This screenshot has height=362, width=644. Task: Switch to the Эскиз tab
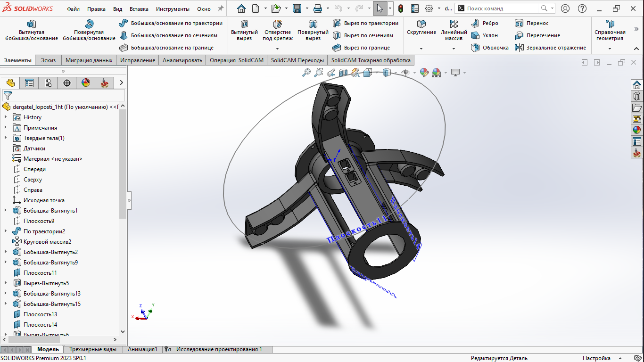pyautogui.click(x=48, y=60)
